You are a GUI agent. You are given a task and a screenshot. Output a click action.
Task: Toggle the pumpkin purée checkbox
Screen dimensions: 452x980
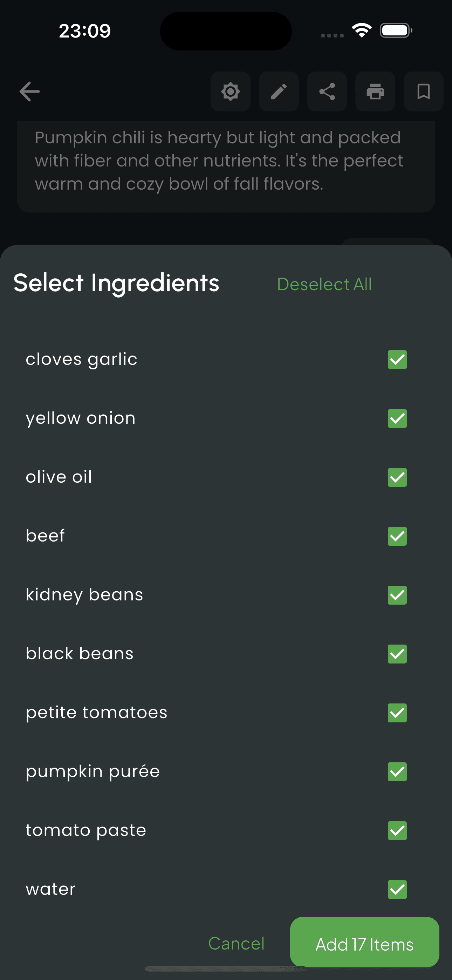click(397, 772)
